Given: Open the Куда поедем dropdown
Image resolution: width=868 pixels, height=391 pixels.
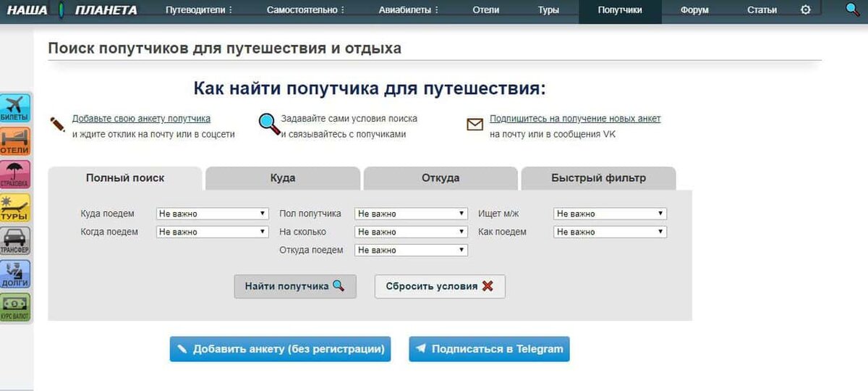Looking at the screenshot, I should point(213,214).
